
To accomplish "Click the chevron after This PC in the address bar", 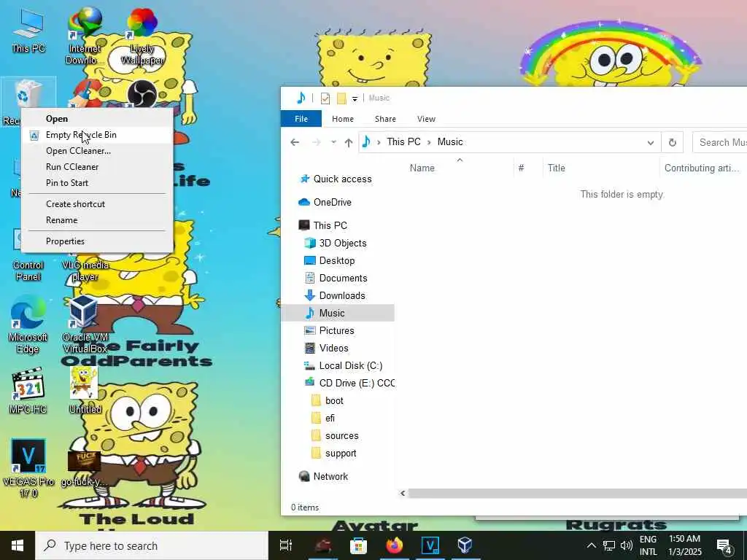I will point(429,142).
